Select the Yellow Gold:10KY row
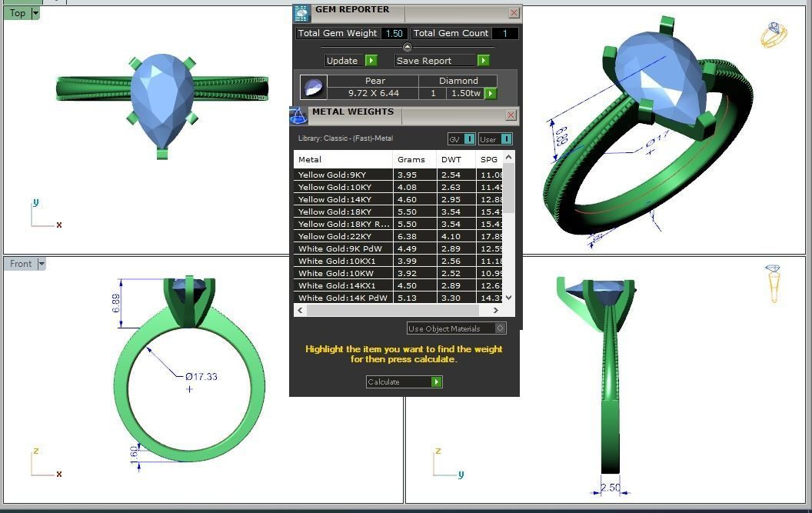Viewport: 812px width, 513px height. pyautogui.click(x=398, y=187)
